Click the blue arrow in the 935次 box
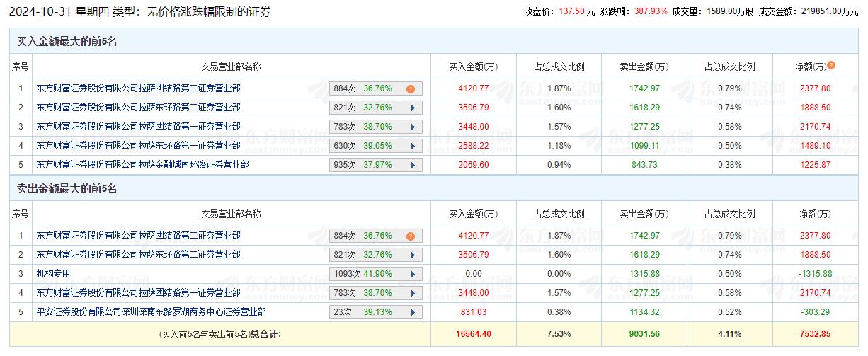 tap(411, 165)
